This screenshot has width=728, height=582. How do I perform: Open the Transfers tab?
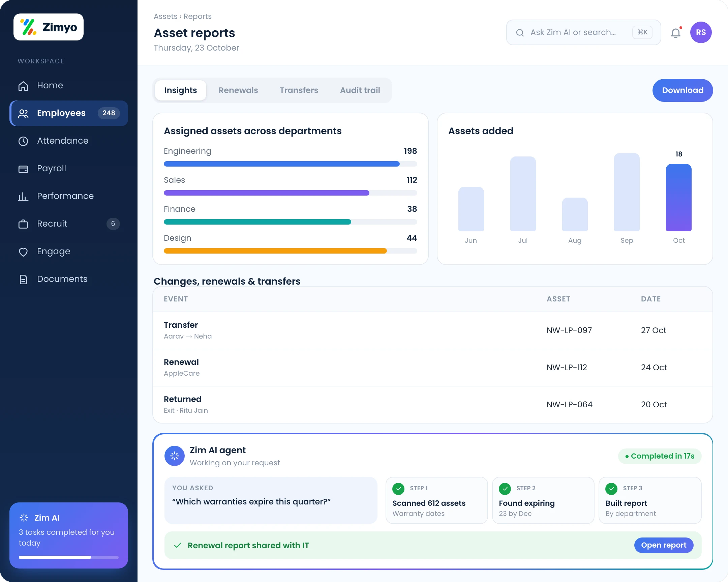(x=299, y=90)
